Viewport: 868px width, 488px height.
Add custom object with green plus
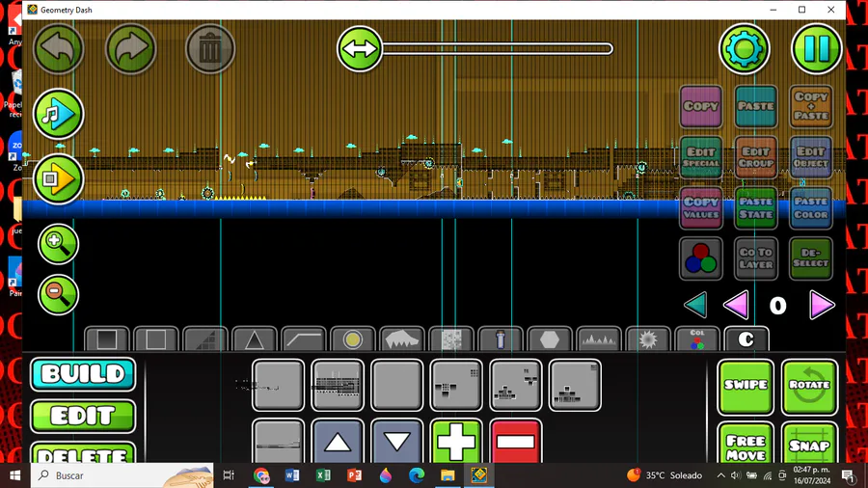pyautogui.click(x=456, y=442)
